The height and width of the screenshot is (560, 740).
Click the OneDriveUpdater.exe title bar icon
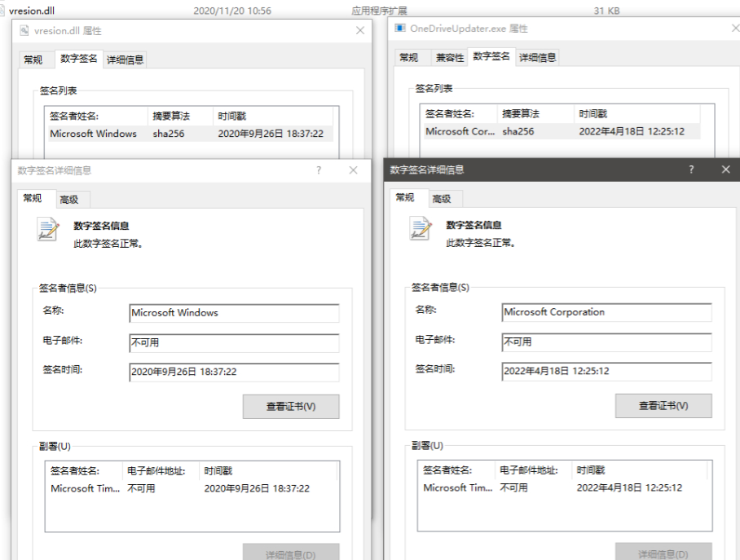coord(399,29)
